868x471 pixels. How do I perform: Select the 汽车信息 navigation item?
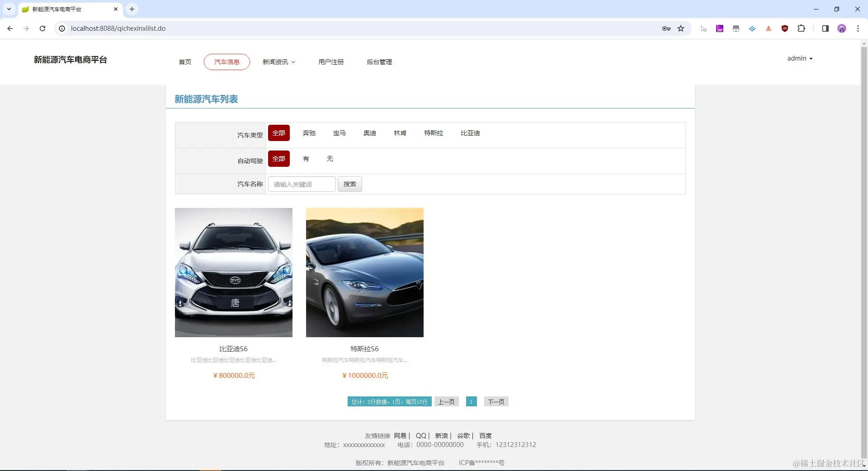[227, 62]
